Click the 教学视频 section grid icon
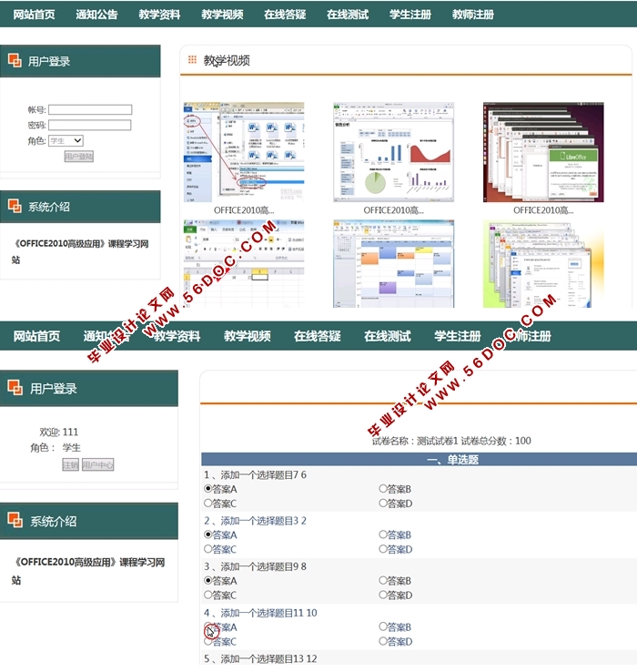This screenshot has width=637, height=672. [192, 60]
